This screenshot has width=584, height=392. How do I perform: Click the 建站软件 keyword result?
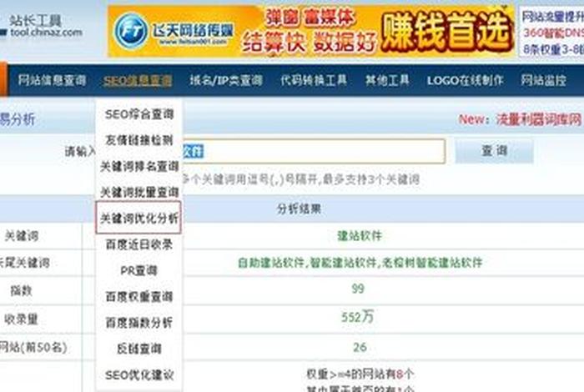[x=360, y=236]
